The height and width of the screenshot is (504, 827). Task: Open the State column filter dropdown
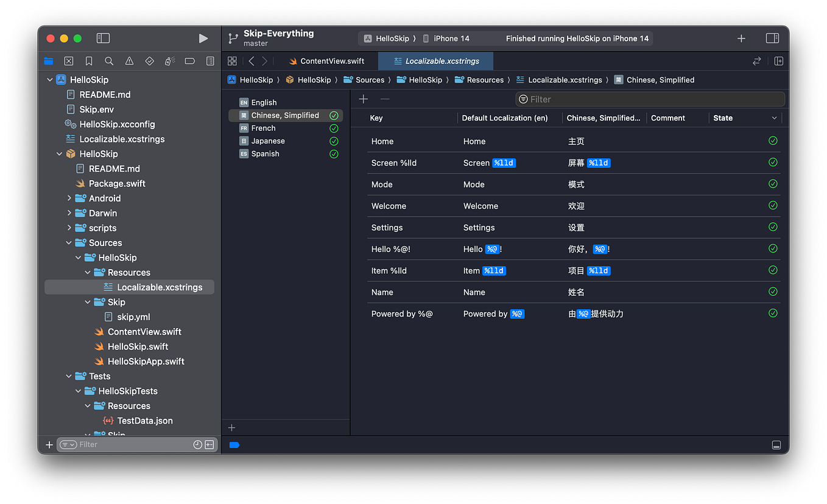774,117
